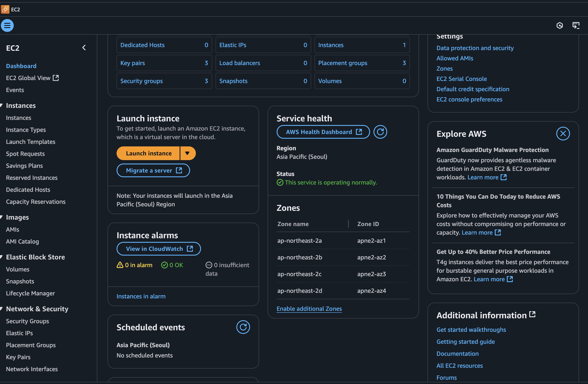Open Lifecycle Manager in sidebar

pos(30,293)
